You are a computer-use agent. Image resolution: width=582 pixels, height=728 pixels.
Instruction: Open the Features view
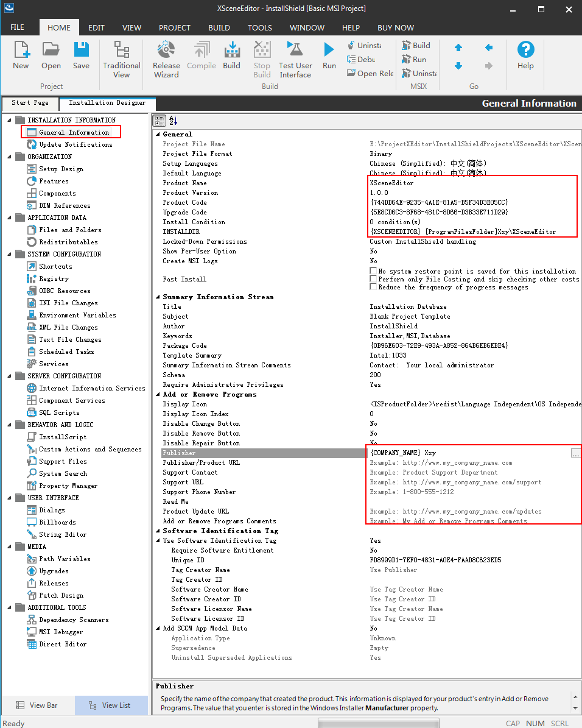point(54,181)
